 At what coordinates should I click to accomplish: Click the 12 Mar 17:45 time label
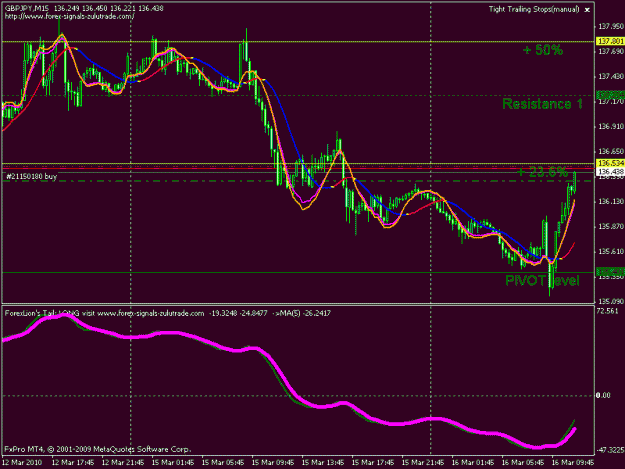[x=73, y=463]
